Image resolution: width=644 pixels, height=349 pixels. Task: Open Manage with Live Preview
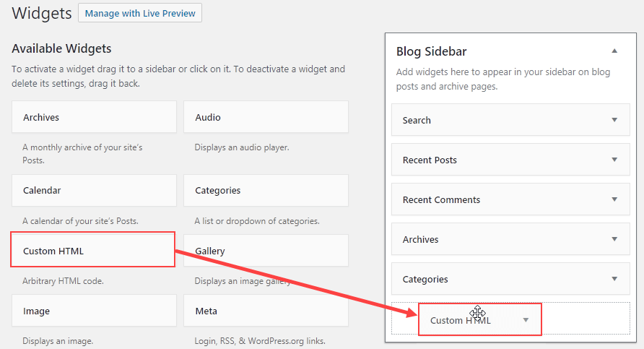(140, 13)
